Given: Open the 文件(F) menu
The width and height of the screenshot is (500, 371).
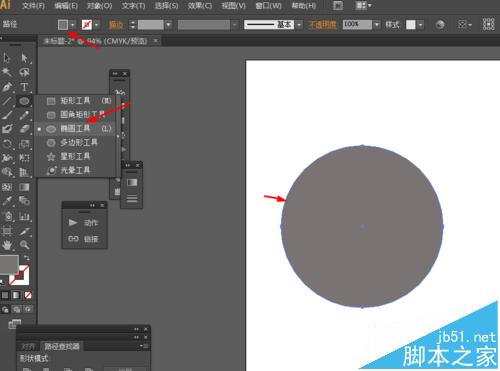Looking at the screenshot, I should coord(33,6).
